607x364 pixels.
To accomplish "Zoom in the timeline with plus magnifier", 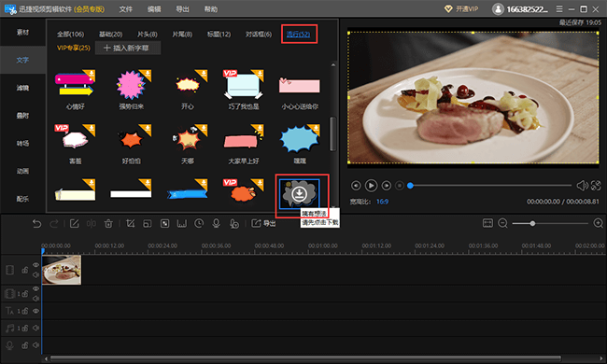I will coord(598,223).
